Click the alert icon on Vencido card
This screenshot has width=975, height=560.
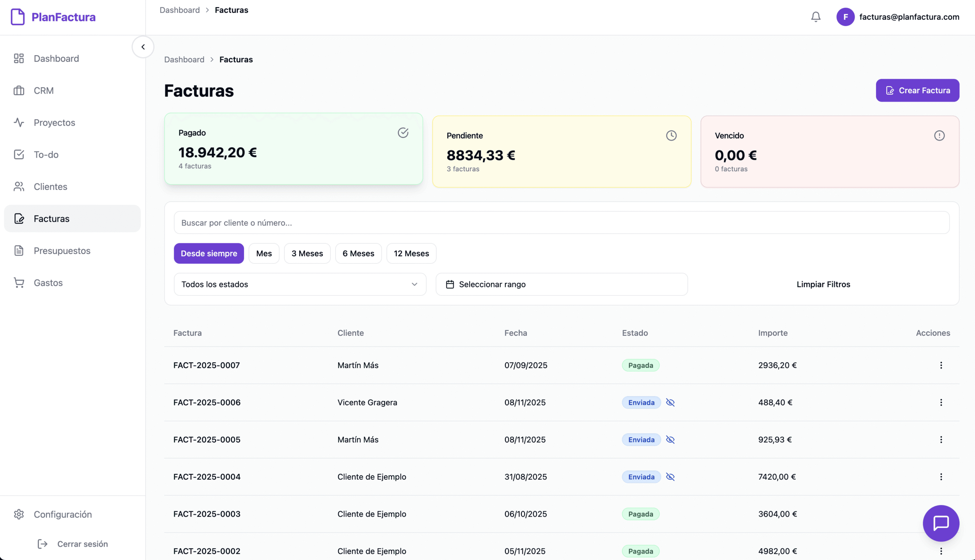pyautogui.click(x=939, y=136)
